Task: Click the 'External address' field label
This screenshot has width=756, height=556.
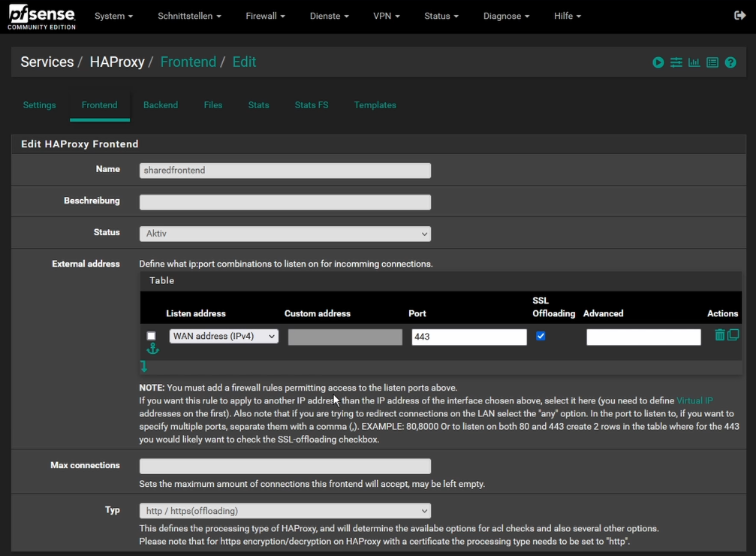Action: [x=86, y=264]
